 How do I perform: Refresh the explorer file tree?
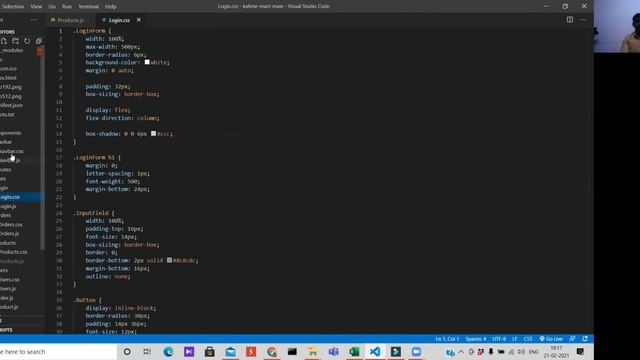pyautogui.click(x=27, y=41)
